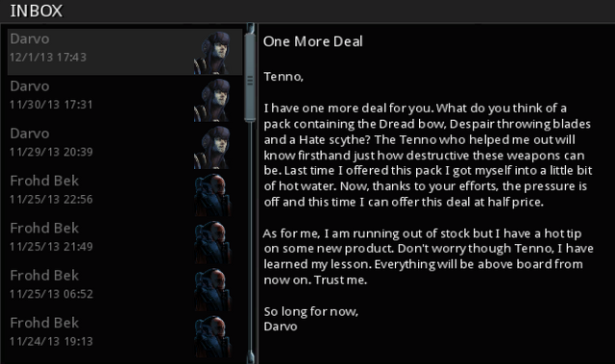615x364 pixels.
Task: Select the Darvo message dated 11/29/13 20:39
Action: tap(125, 147)
